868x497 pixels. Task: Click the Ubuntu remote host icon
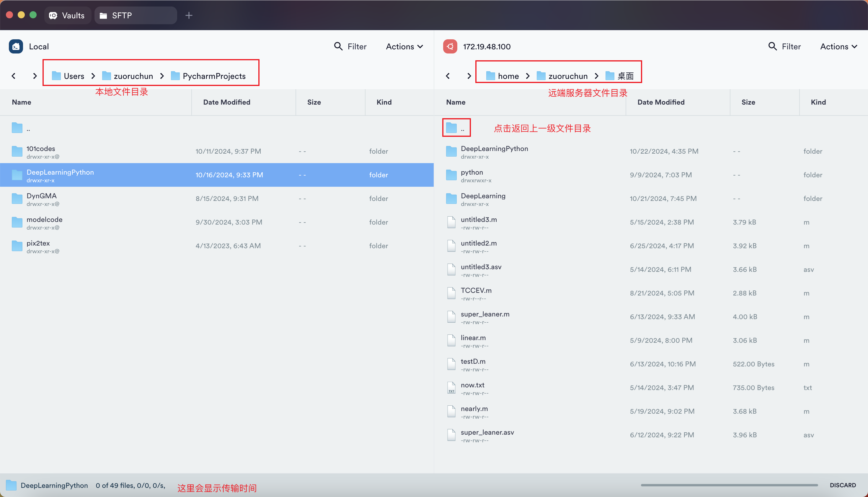click(x=450, y=46)
